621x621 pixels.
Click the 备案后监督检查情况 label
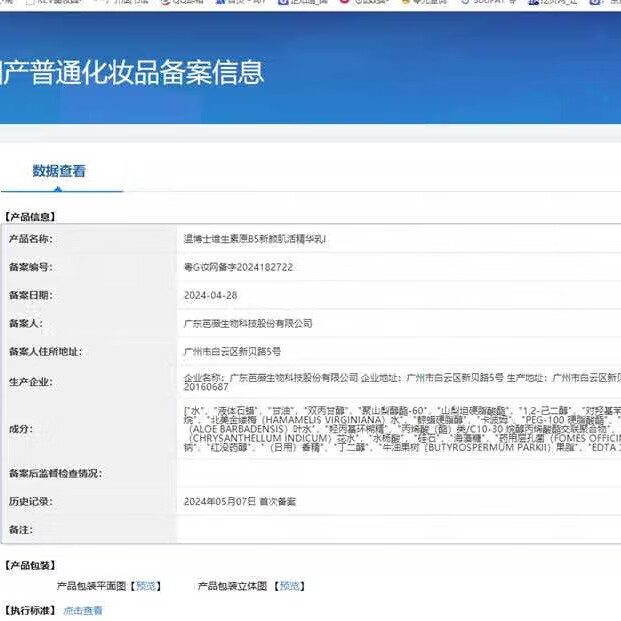[55, 473]
